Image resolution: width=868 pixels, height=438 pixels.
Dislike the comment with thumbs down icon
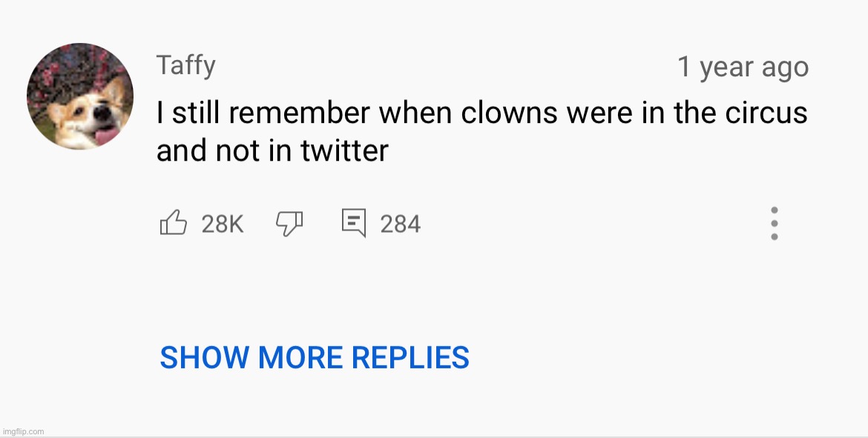pos(289,223)
